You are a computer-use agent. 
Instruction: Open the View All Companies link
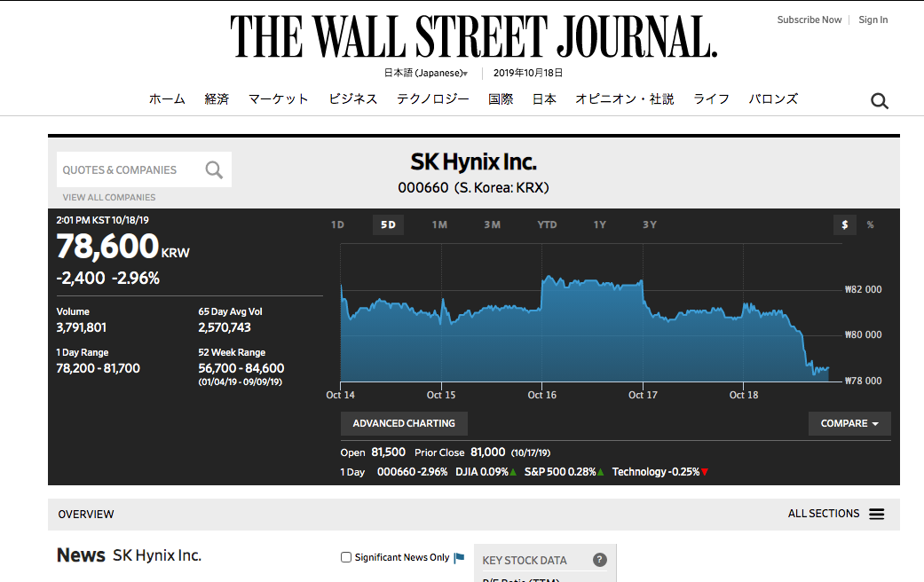coord(108,197)
